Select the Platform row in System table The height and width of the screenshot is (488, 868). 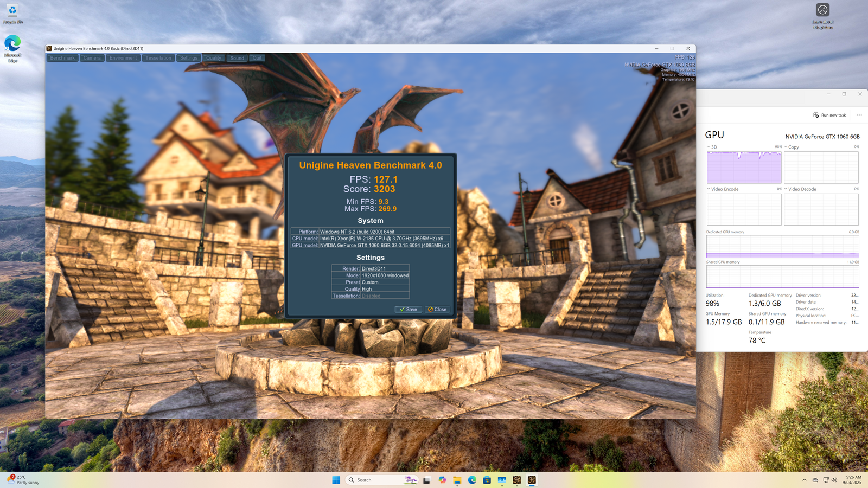coord(371,232)
